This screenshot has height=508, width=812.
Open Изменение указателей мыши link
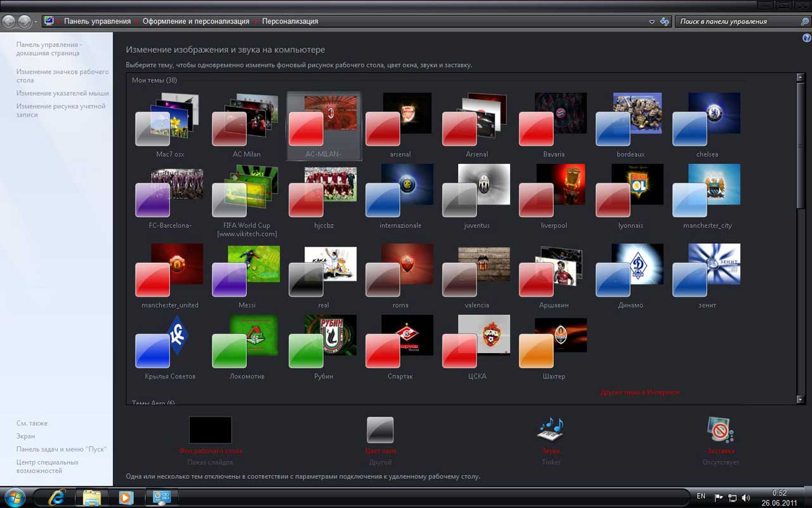point(62,93)
